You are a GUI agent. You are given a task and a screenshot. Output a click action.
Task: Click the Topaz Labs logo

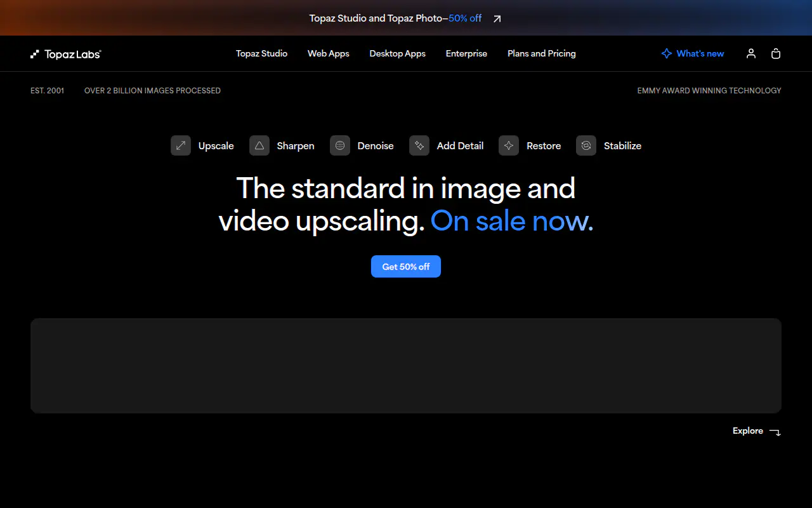(x=66, y=54)
